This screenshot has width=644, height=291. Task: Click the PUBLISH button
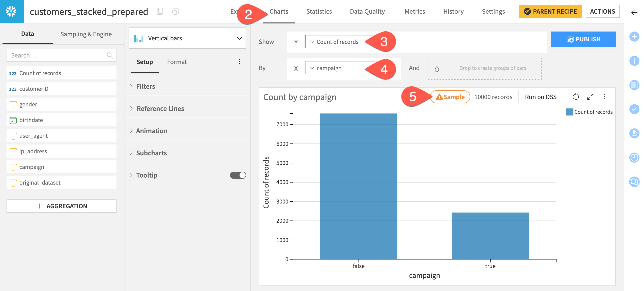[583, 39]
